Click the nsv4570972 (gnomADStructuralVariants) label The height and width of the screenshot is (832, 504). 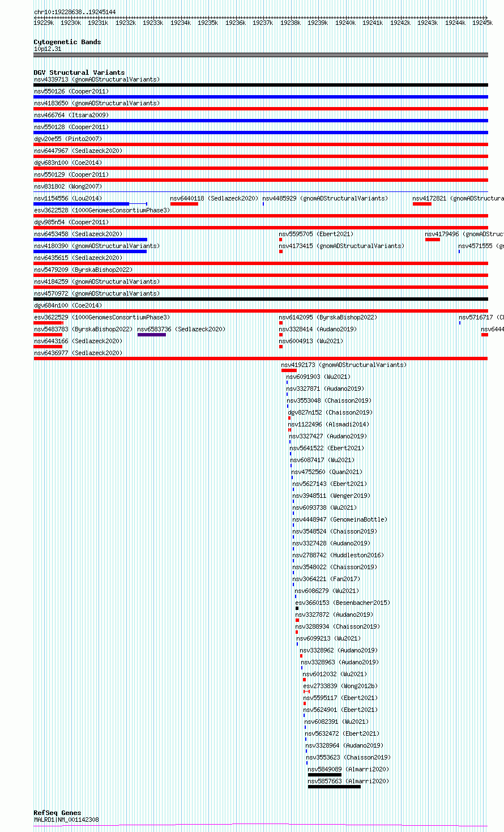coord(97,293)
